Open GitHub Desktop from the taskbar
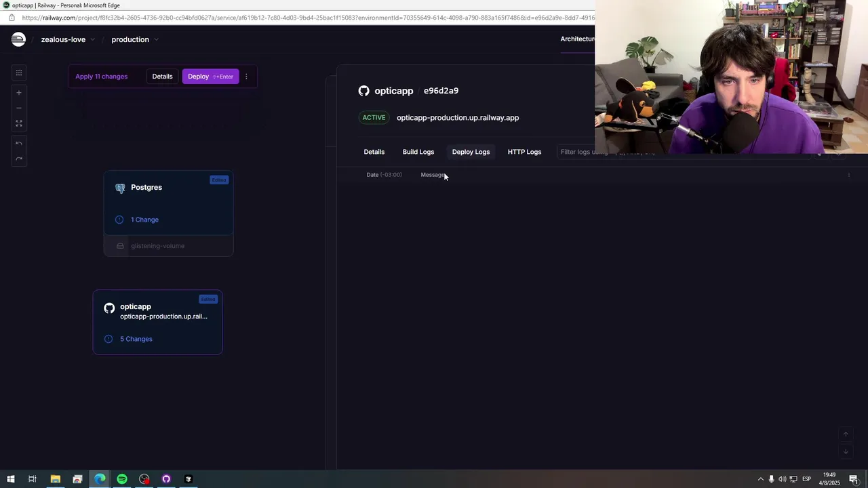The width and height of the screenshot is (868, 488). point(166,479)
